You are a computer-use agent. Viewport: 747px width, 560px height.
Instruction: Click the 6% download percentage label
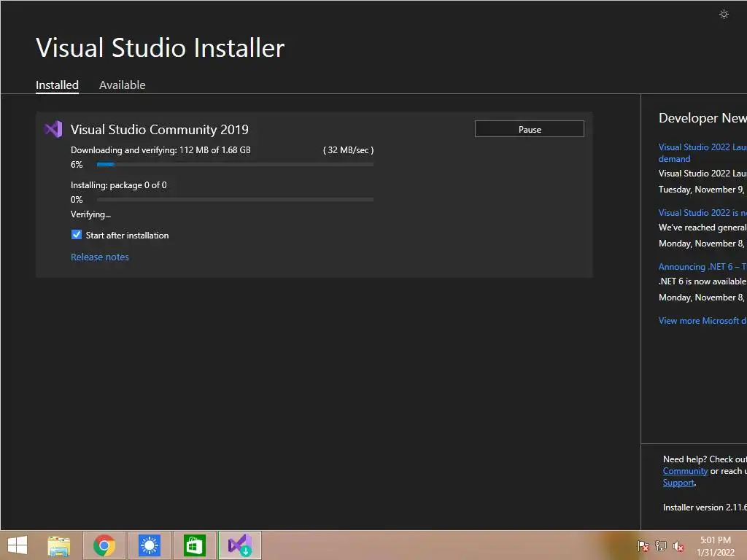77,165
